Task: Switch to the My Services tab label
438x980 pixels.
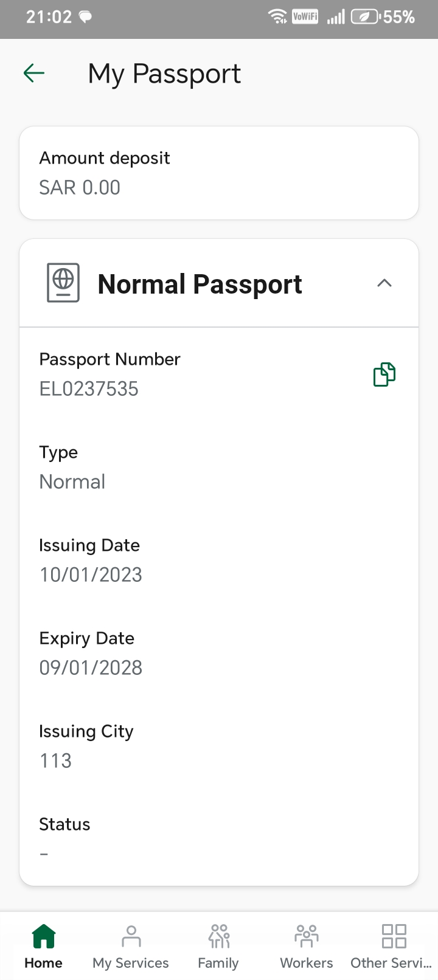Action: point(131,963)
